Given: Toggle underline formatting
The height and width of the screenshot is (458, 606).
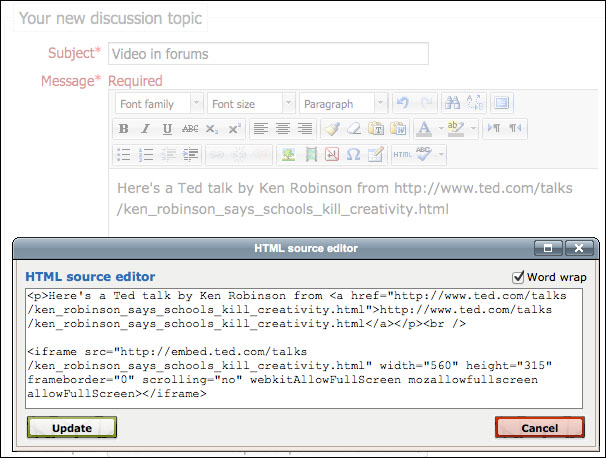Looking at the screenshot, I should coord(167,129).
